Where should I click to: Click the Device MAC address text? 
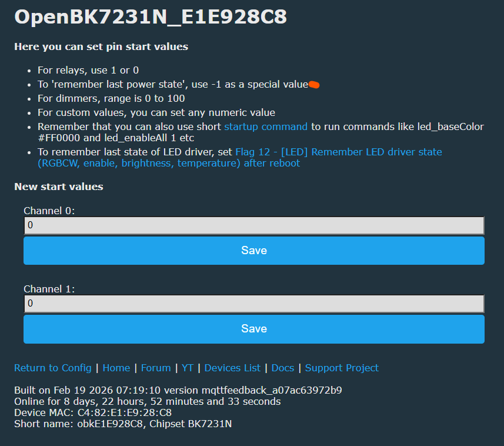[x=93, y=412]
